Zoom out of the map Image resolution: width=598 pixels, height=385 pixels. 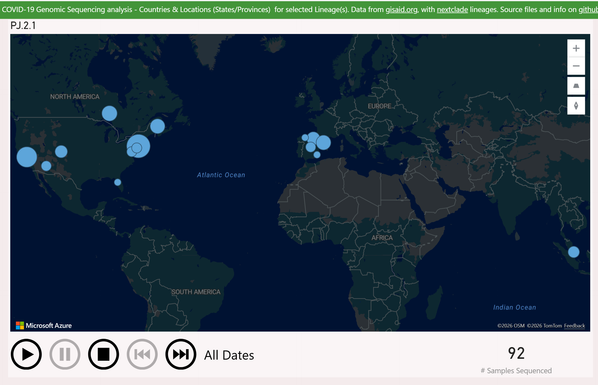[576, 66]
